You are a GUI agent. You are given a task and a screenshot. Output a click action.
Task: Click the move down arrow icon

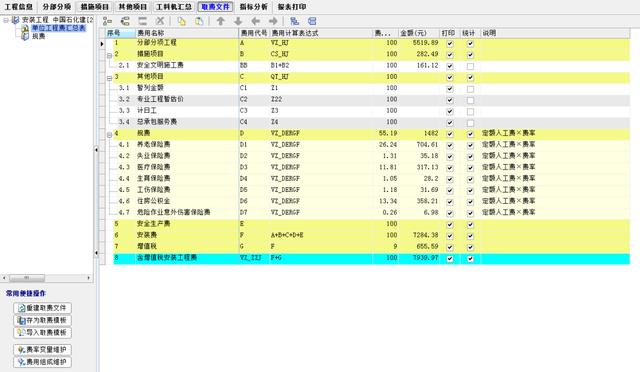pyautogui.click(x=238, y=21)
